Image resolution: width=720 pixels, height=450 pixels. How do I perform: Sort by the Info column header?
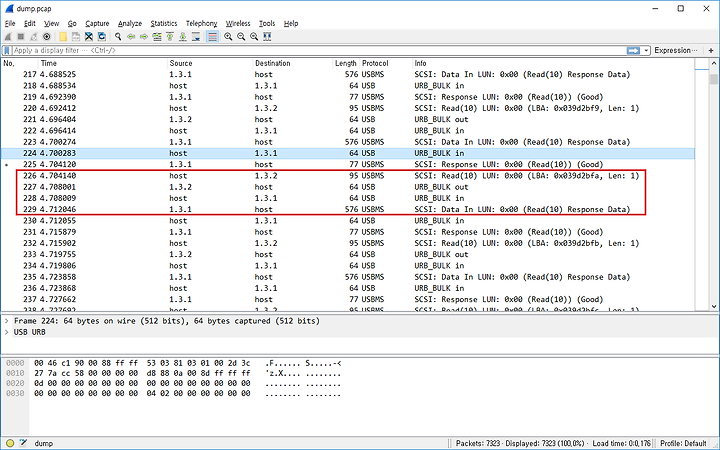[x=553, y=63]
